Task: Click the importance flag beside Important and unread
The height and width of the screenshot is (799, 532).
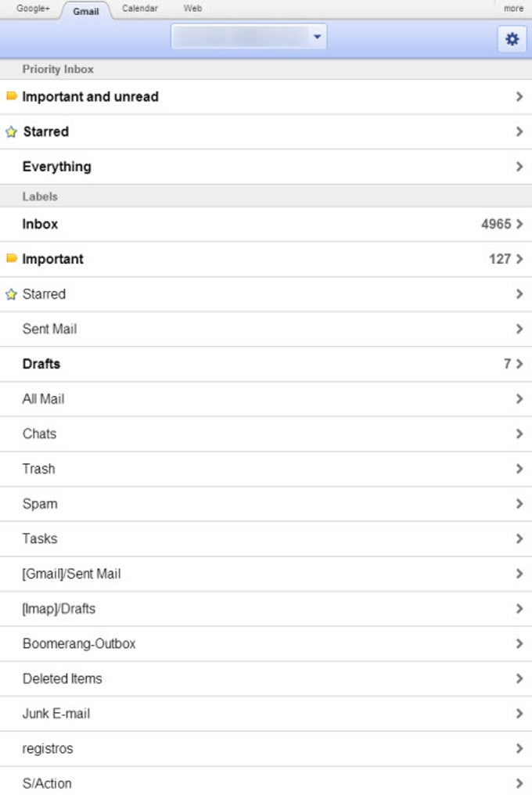Action: 11,96
